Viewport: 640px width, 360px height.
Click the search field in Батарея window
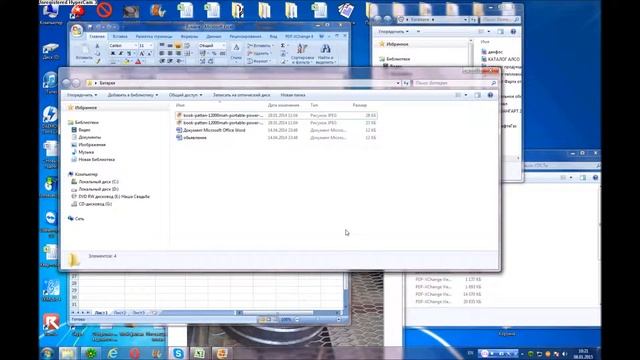[456, 83]
